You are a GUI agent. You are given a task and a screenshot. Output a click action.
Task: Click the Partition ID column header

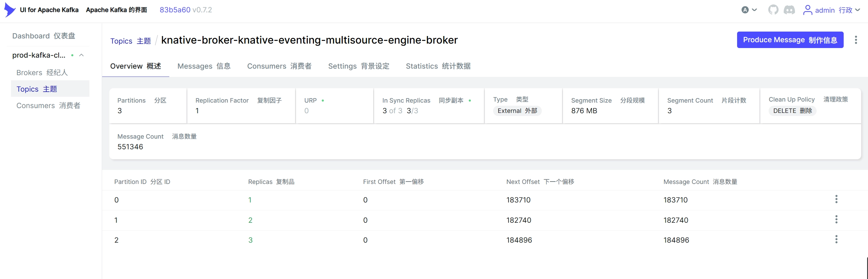pos(142,182)
